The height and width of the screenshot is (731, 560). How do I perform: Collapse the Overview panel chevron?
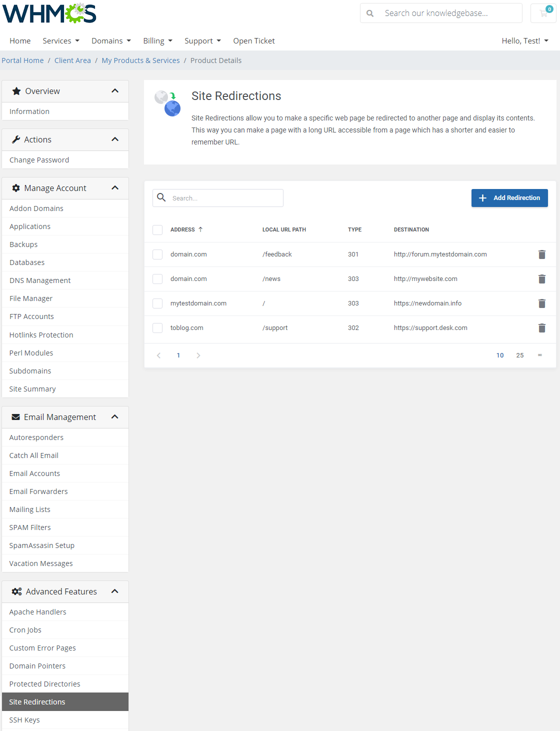pyautogui.click(x=115, y=91)
